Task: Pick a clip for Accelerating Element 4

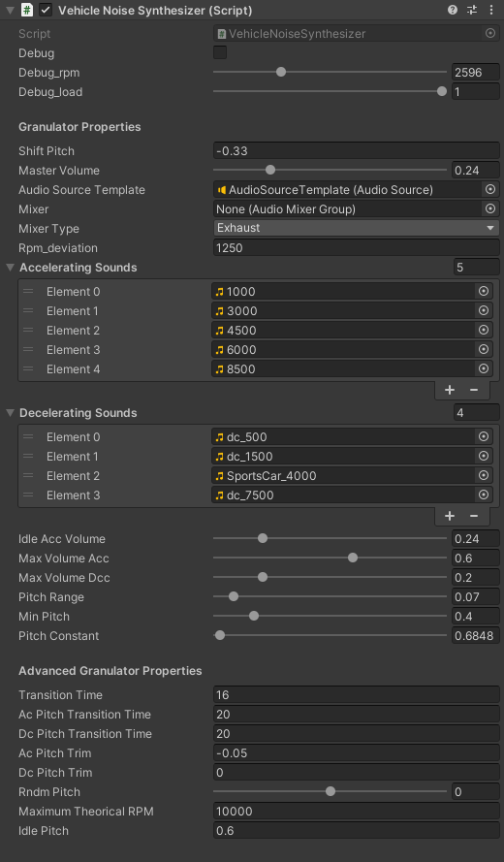Action: tap(484, 368)
